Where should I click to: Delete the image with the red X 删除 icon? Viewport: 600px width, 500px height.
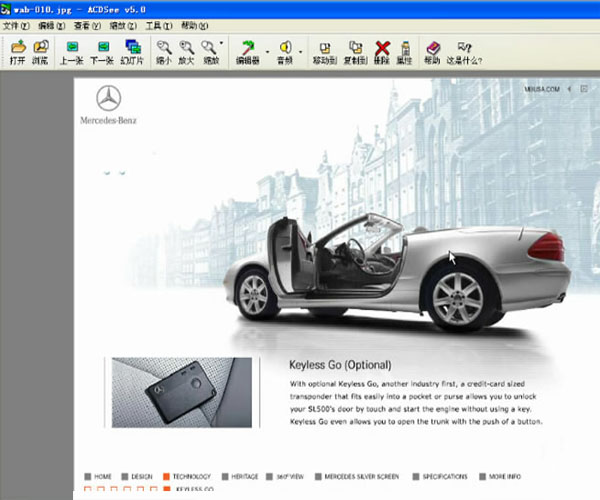382,51
